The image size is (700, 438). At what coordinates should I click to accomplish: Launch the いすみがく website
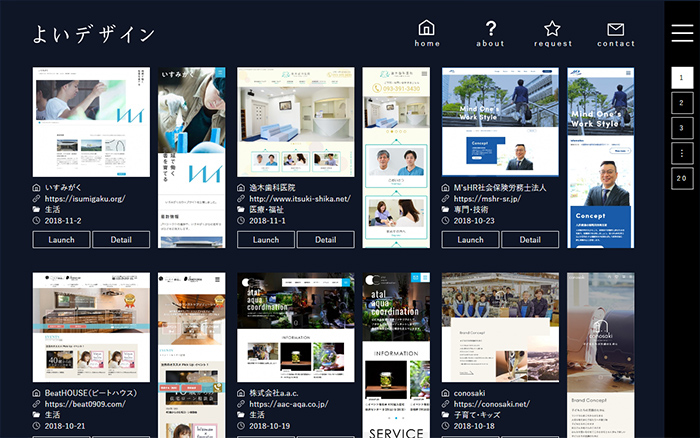[x=62, y=240]
